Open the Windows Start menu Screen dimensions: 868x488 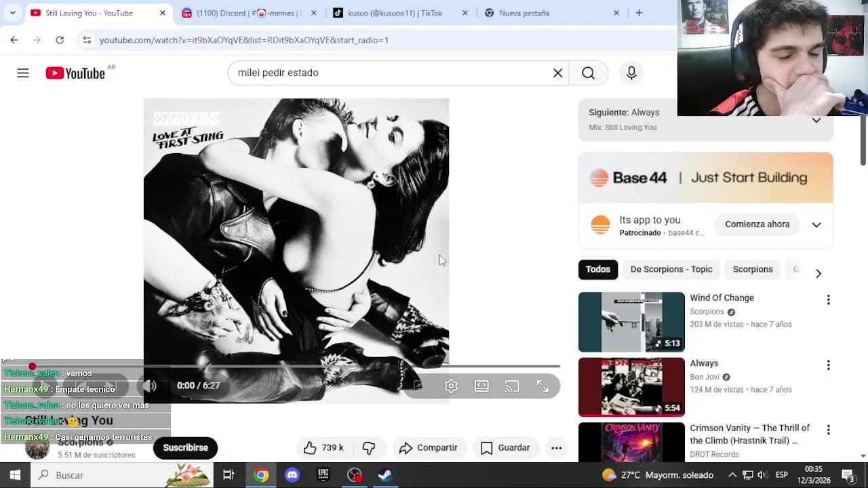pyautogui.click(x=15, y=475)
